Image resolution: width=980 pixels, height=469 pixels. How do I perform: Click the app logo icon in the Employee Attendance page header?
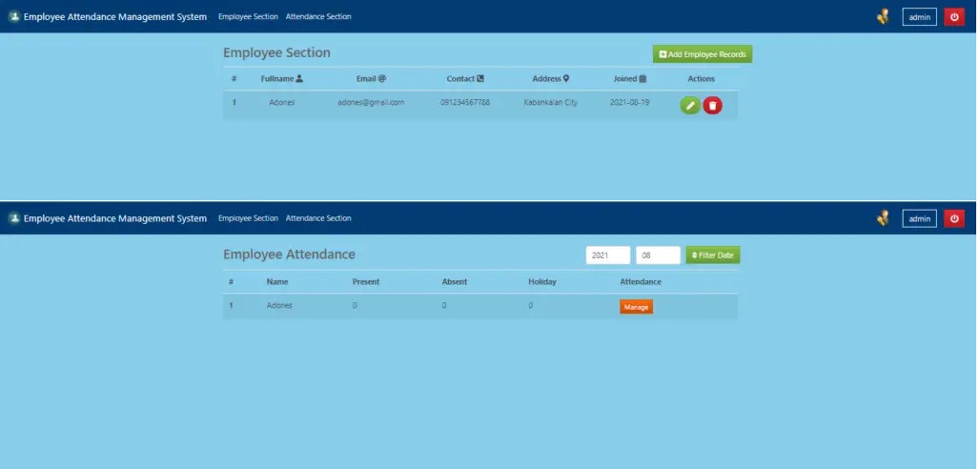(14, 218)
